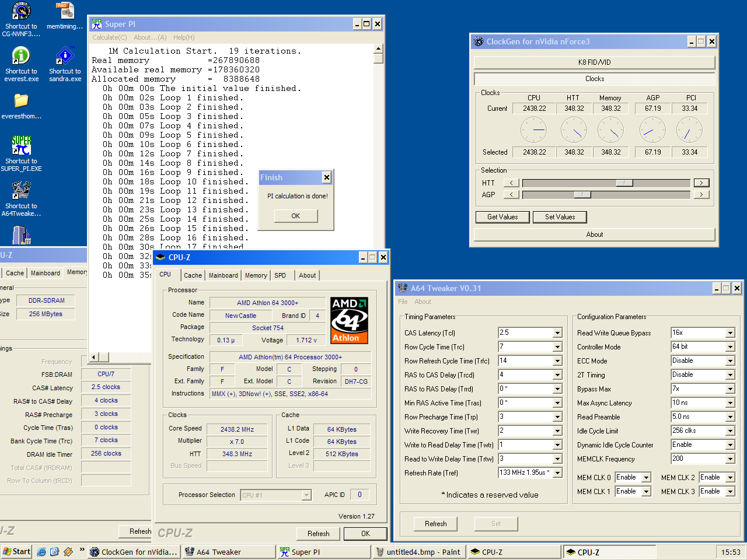
Task: Open the File menu in A64 Tweaker
Action: pos(403,302)
